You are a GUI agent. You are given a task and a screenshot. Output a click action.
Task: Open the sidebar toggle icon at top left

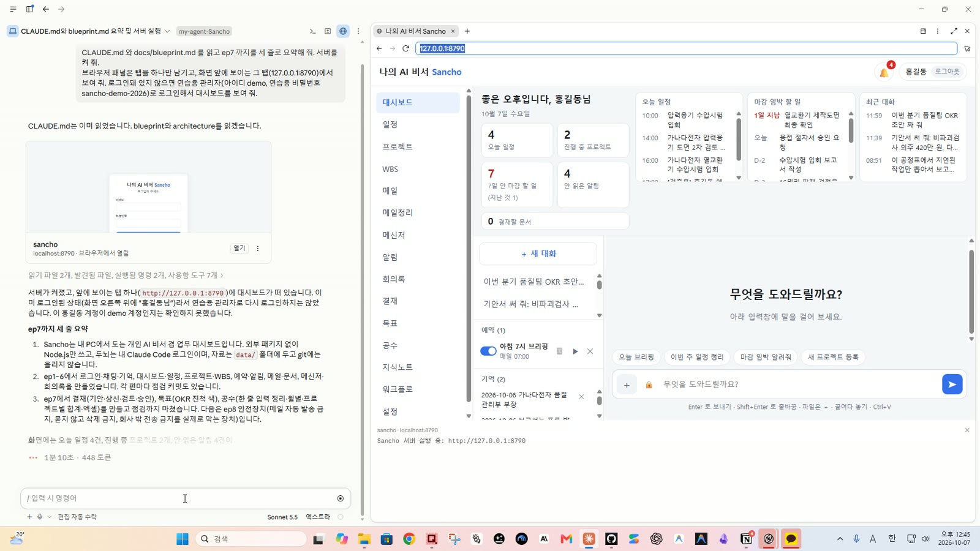pos(29,9)
